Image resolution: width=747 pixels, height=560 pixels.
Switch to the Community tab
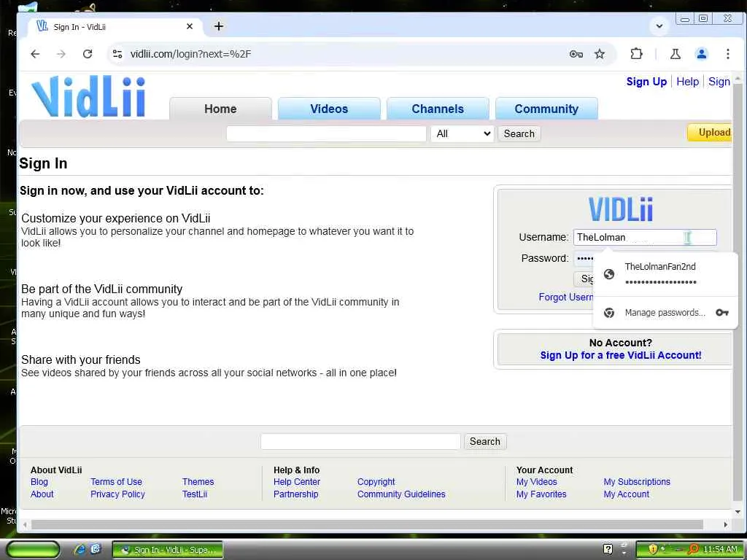click(546, 109)
